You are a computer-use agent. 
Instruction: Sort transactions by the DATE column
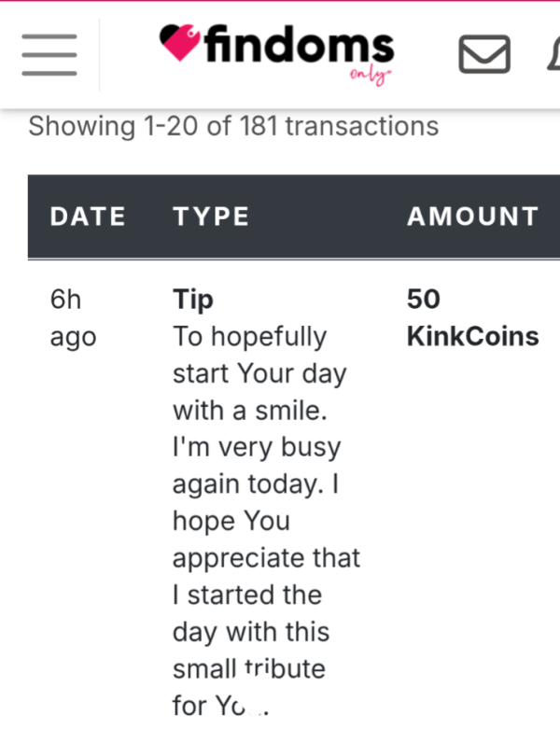point(88,217)
